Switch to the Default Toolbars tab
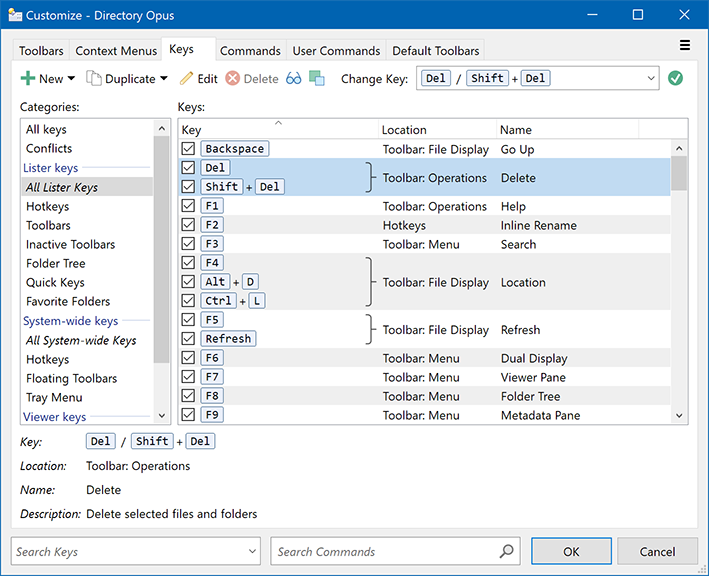Image resolution: width=709 pixels, height=576 pixels. click(x=435, y=51)
